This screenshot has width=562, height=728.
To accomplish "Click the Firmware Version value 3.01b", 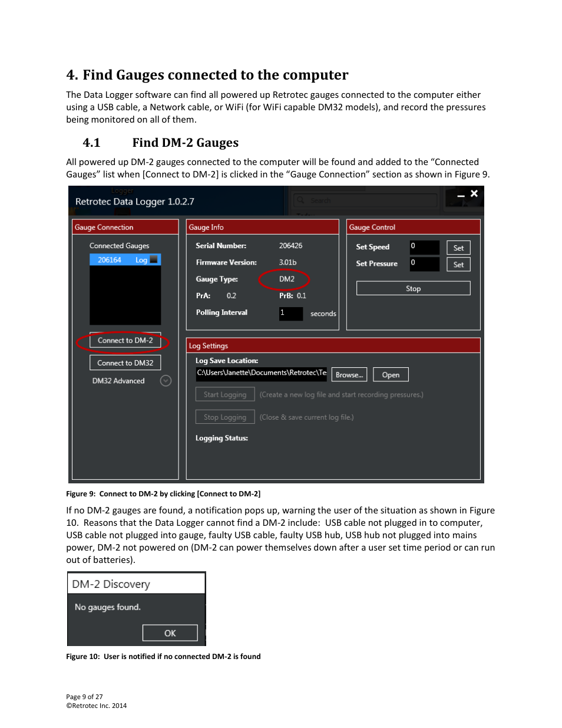I will point(287,262).
